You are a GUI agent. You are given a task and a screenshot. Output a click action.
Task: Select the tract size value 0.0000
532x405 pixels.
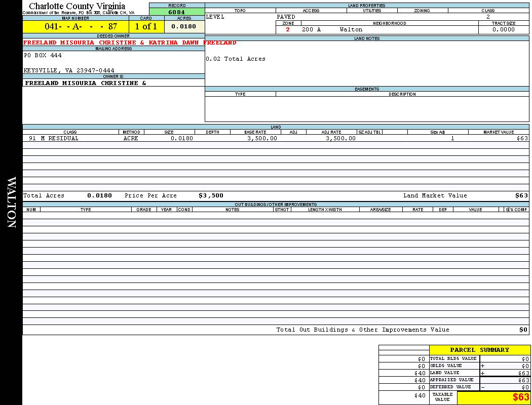tap(504, 30)
